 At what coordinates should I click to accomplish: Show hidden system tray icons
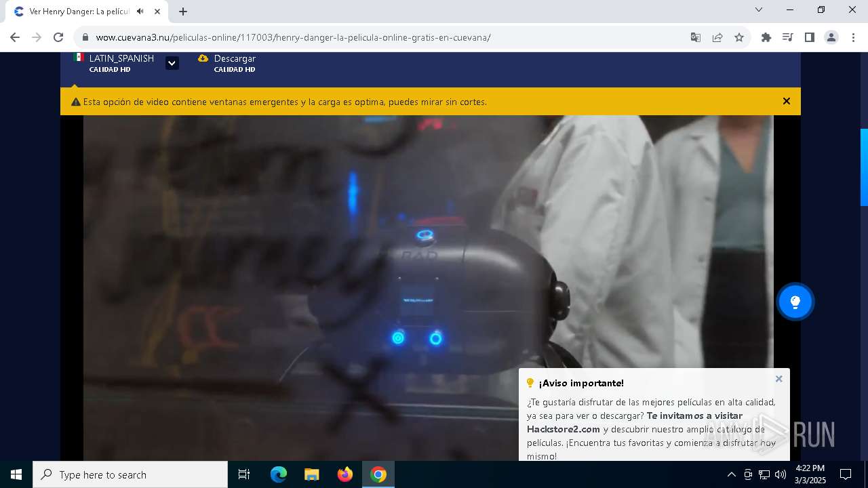coord(731,474)
